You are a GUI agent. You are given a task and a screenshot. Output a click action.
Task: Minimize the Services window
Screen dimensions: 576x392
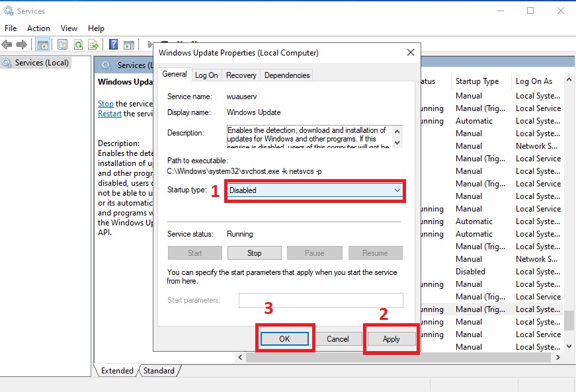click(x=501, y=11)
